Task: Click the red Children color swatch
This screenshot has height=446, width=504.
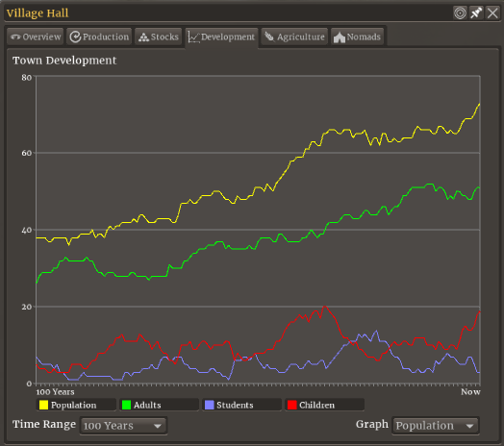Action: tap(291, 405)
